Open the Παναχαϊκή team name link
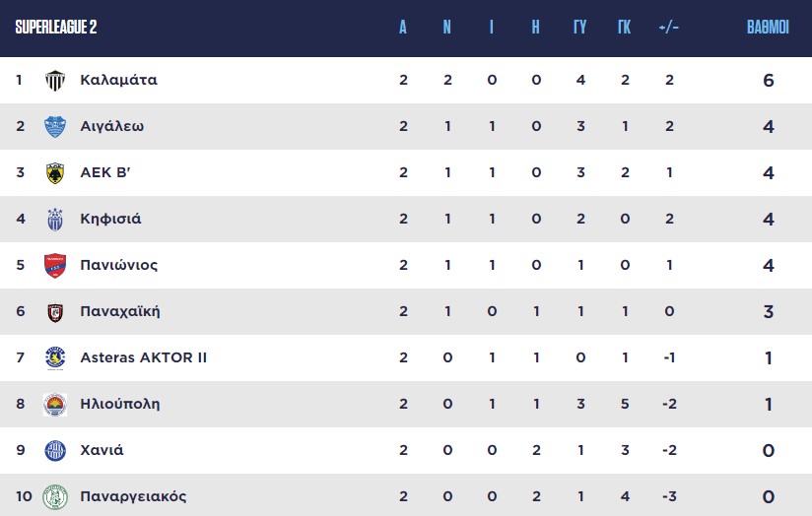812x516 pixels. point(120,312)
